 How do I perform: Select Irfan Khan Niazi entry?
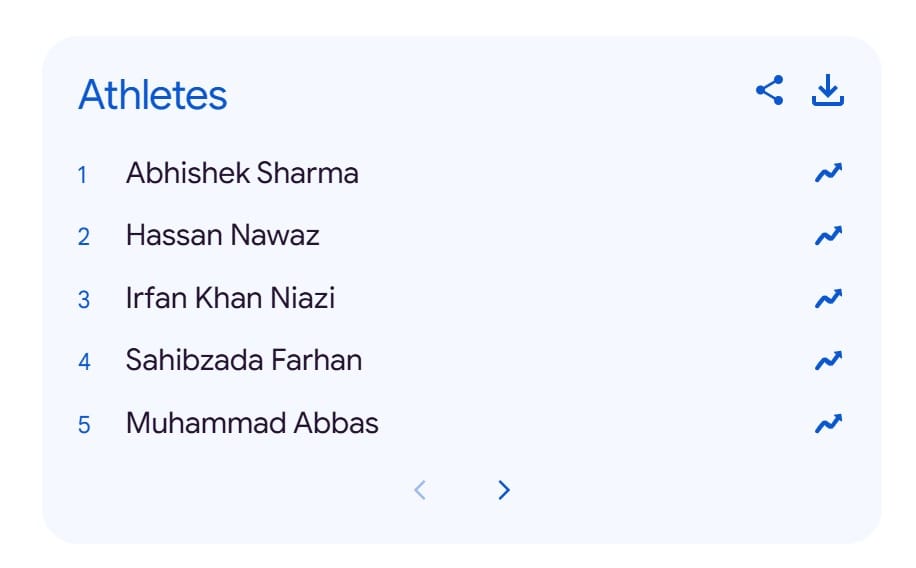(230, 298)
